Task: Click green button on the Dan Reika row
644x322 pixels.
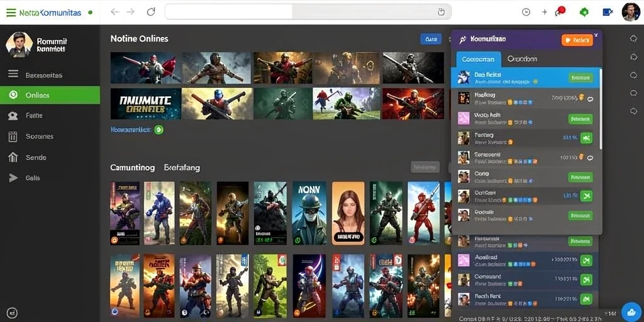Action: (580, 77)
